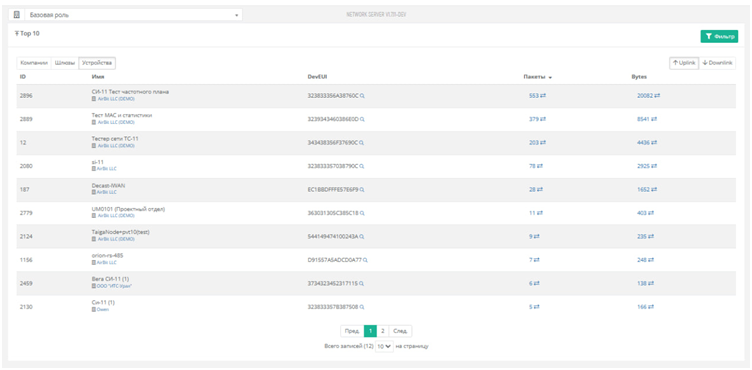752x370 pixels.
Task: Click transfer icon beside 20082 bytes
Action: pos(657,96)
